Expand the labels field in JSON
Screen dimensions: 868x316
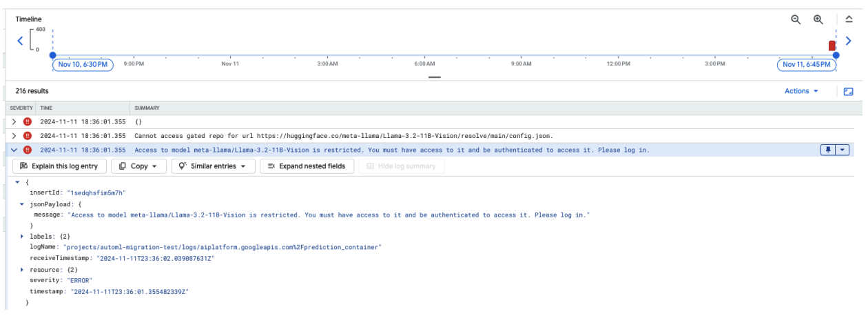tap(22, 236)
